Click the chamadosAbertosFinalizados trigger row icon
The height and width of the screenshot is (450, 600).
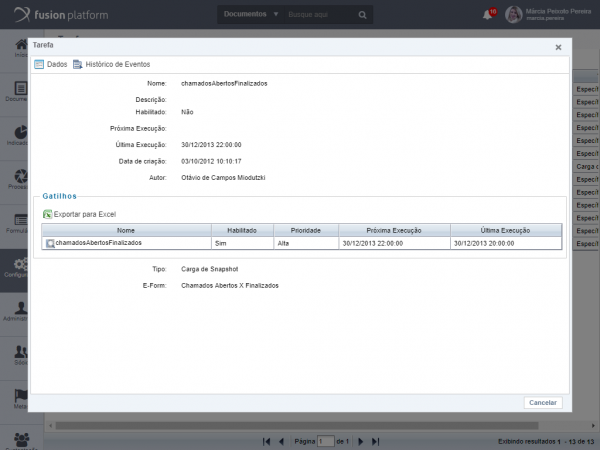pyautogui.click(x=49, y=243)
